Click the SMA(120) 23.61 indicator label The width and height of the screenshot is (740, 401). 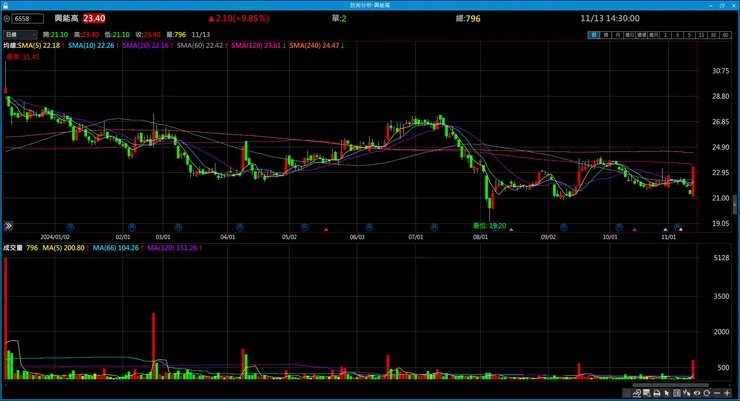pos(256,45)
